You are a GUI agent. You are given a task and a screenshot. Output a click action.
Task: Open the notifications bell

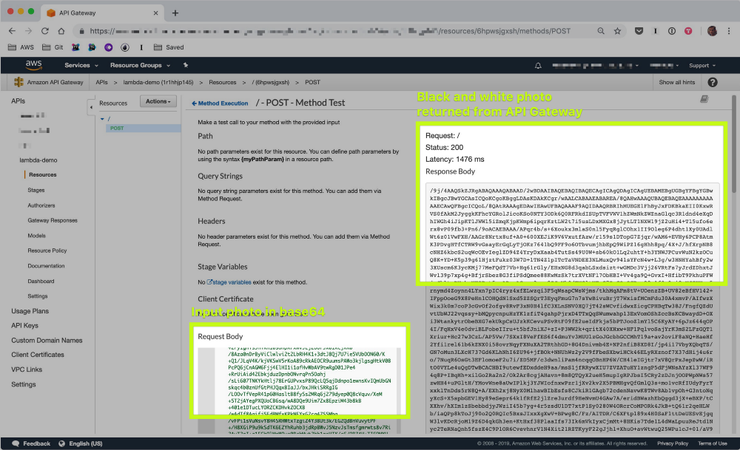point(538,66)
